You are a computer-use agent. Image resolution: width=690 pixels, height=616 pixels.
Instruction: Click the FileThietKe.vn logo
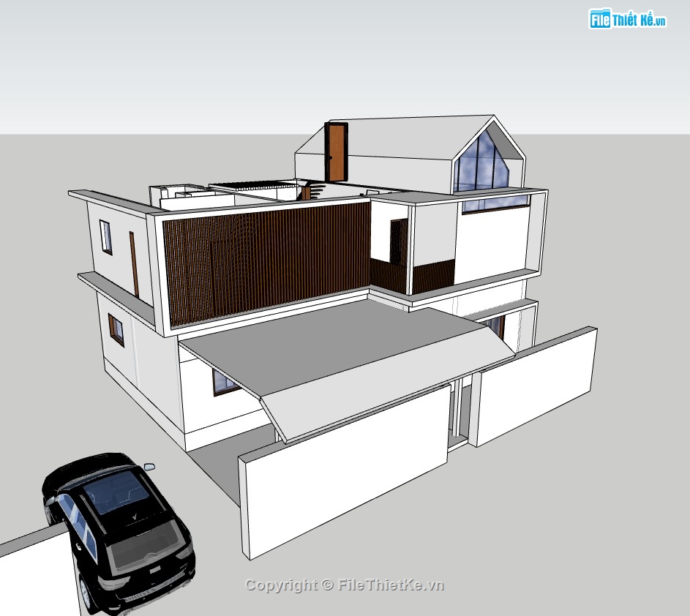[x=627, y=19]
